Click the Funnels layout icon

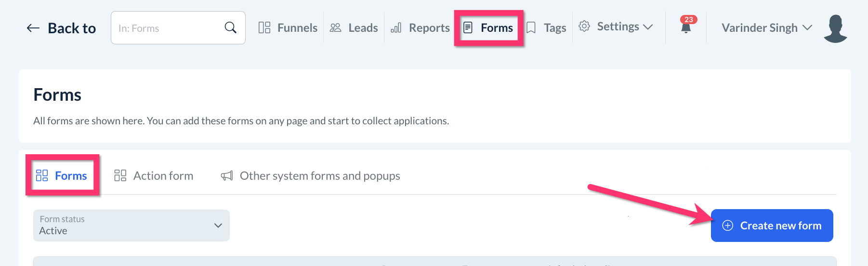(x=264, y=28)
